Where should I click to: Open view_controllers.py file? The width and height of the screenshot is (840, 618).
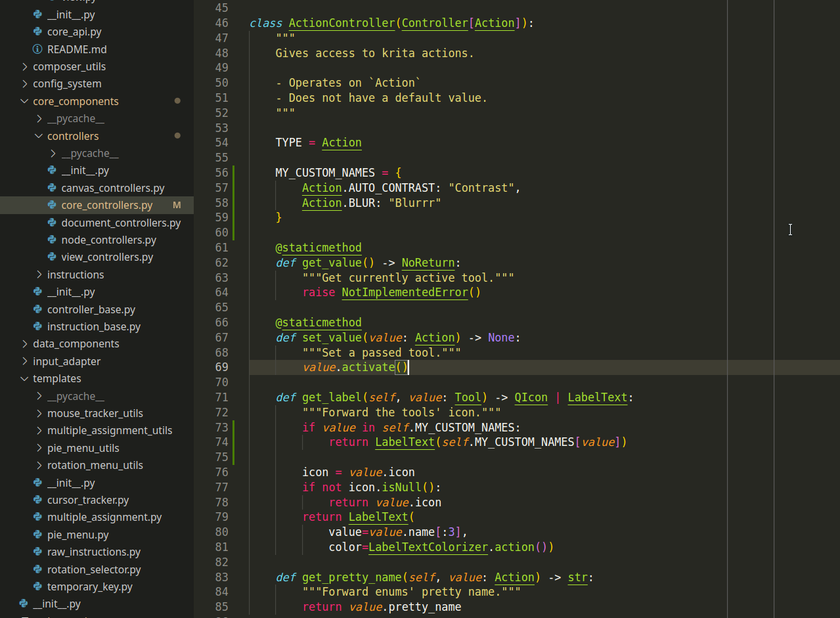107,257
